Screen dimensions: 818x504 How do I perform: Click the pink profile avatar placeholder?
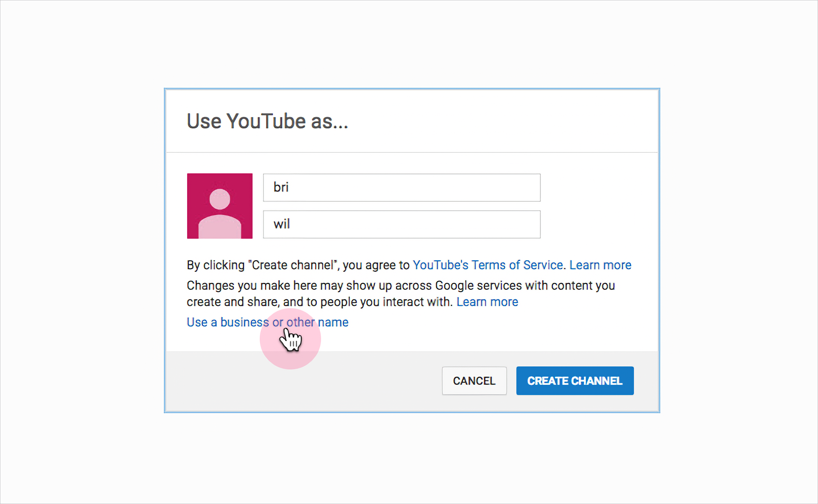pyautogui.click(x=220, y=206)
